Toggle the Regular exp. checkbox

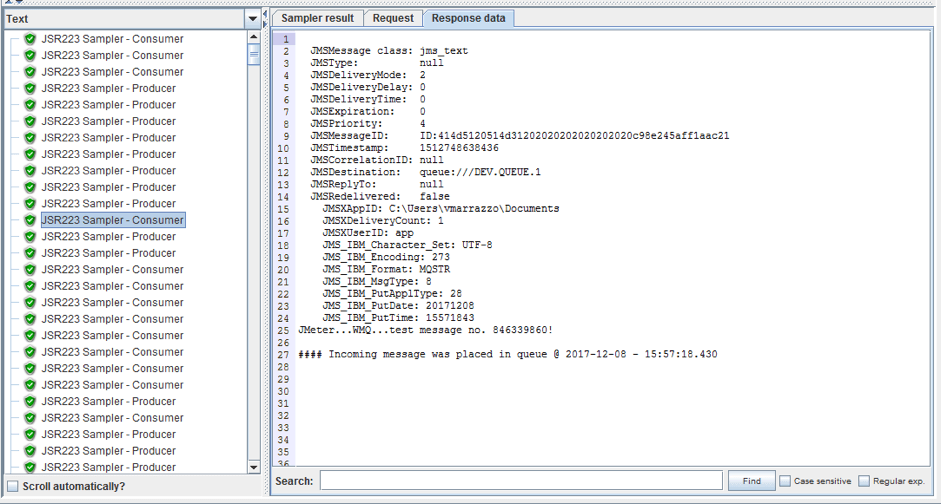(864, 481)
